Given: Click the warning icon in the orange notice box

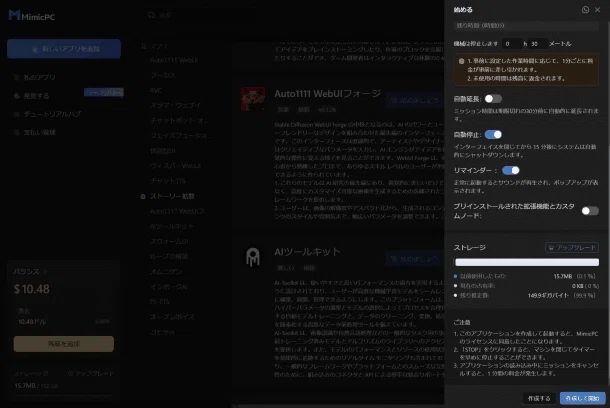Looking at the screenshot, I should click(461, 61).
